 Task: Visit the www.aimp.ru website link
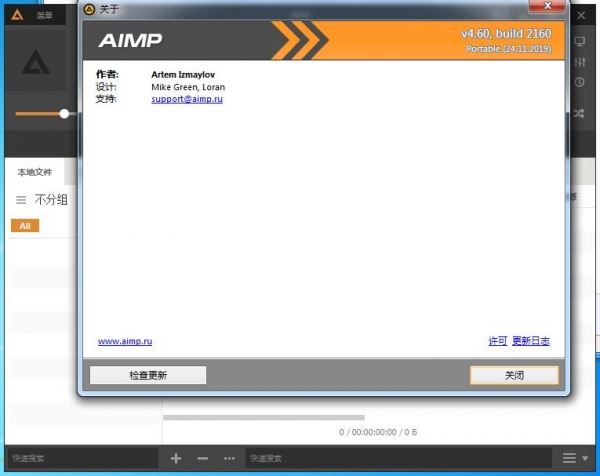coord(125,341)
